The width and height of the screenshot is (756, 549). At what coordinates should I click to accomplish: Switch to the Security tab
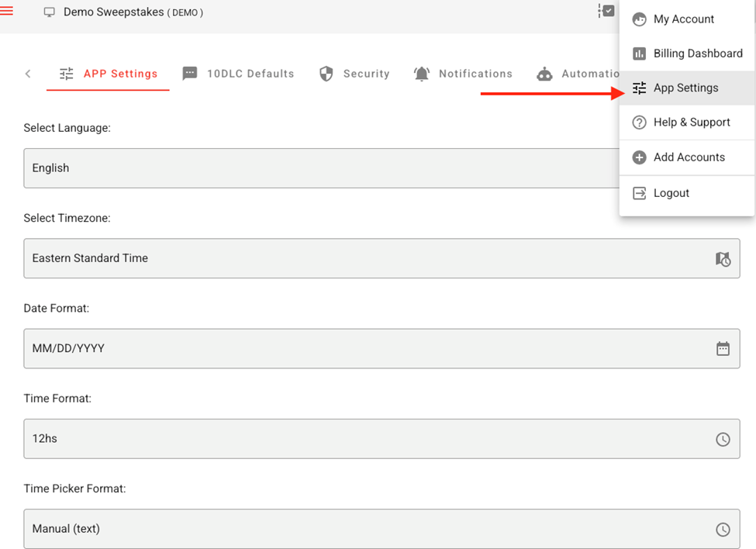pos(354,74)
